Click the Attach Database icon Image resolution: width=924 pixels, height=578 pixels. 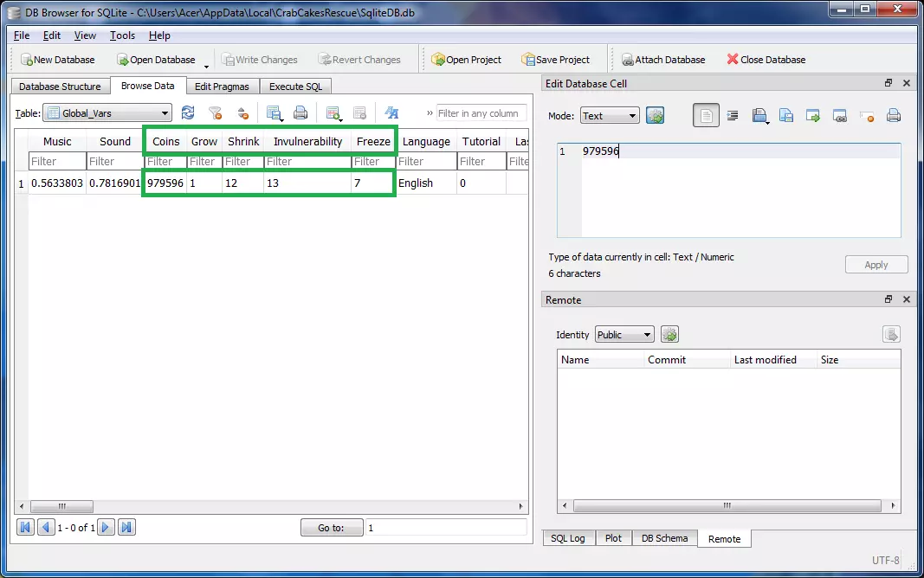tap(628, 60)
